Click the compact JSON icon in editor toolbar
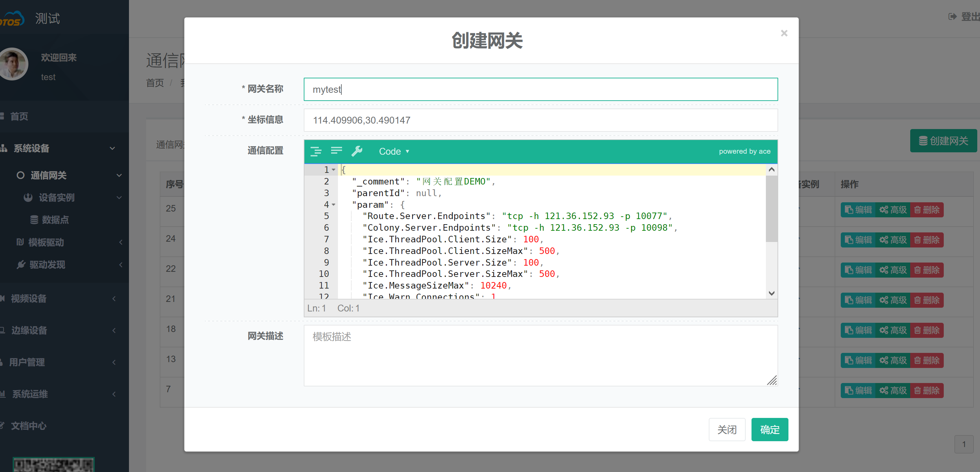This screenshot has width=980, height=472. [336, 151]
